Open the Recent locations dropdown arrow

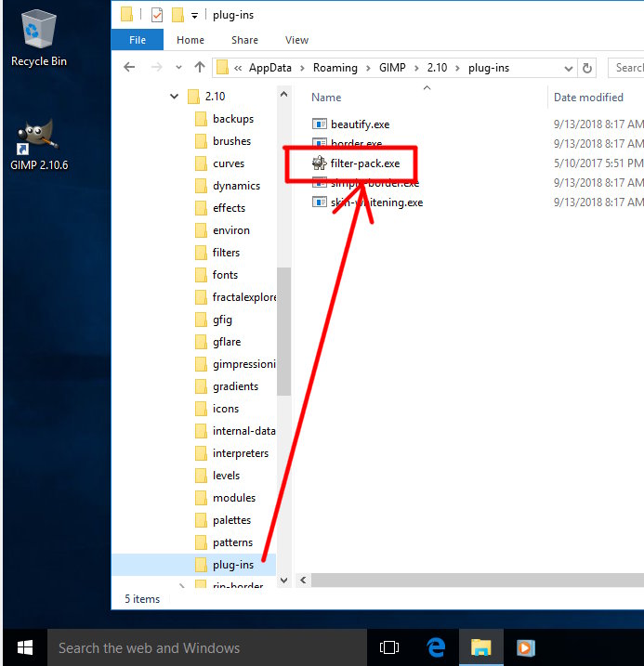coord(178,67)
